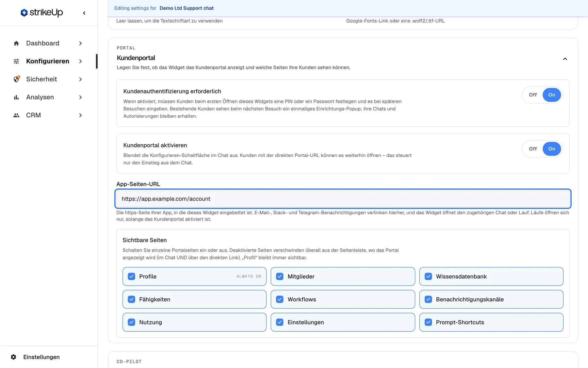Click the strikeUp logo
The height and width of the screenshot is (368, 588).
pos(42,13)
